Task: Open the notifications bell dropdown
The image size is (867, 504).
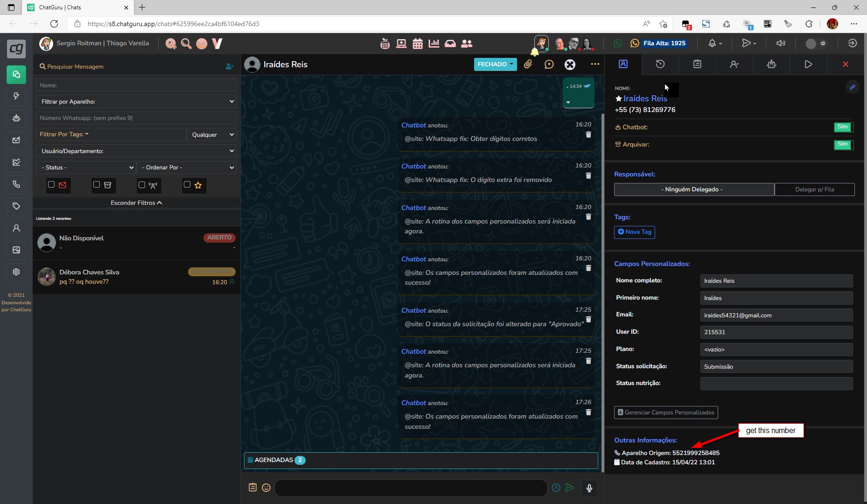Action: point(715,43)
